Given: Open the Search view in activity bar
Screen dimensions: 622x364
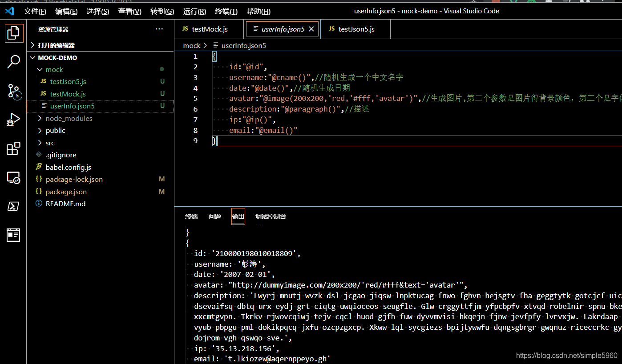Looking at the screenshot, I should pyautogui.click(x=14, y=61).
